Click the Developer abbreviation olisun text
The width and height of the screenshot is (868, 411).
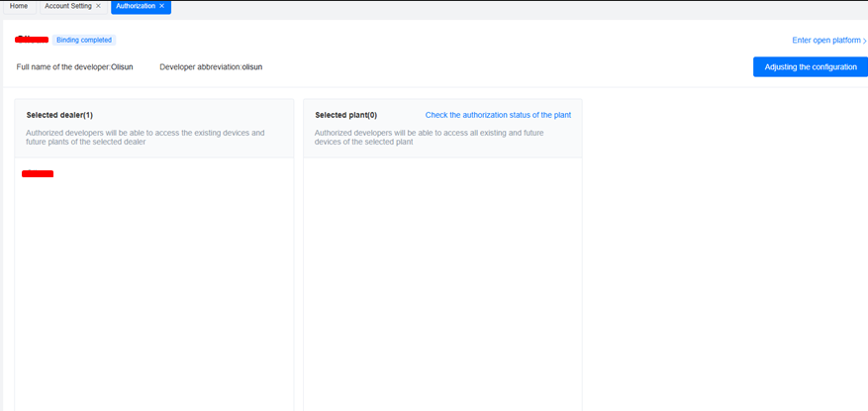[x=211, y=66]
